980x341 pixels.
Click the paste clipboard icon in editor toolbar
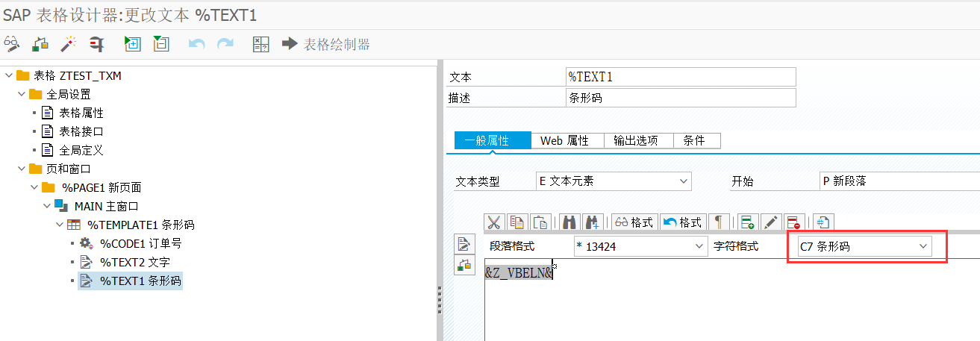540,222
